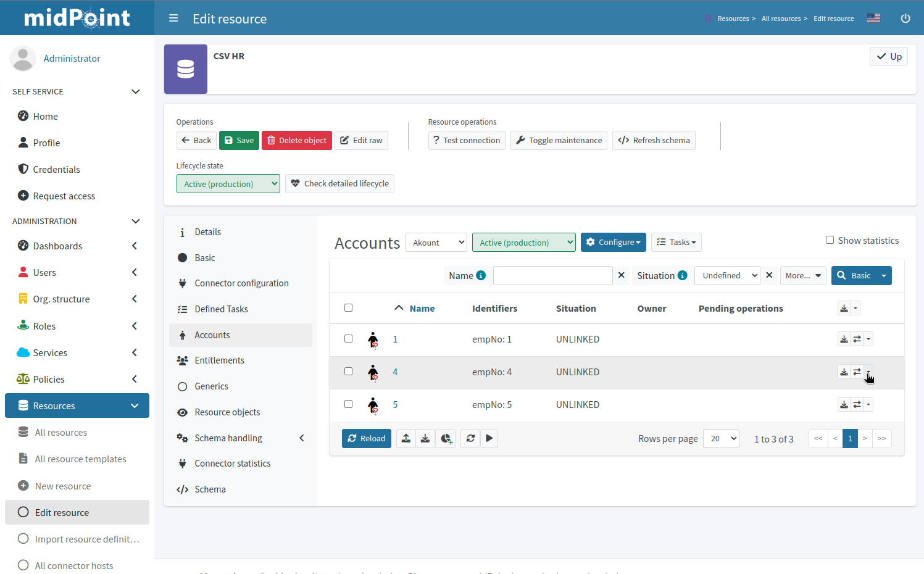Open the Tasks dropdown button
924x574 pixels.
(676, 242)
